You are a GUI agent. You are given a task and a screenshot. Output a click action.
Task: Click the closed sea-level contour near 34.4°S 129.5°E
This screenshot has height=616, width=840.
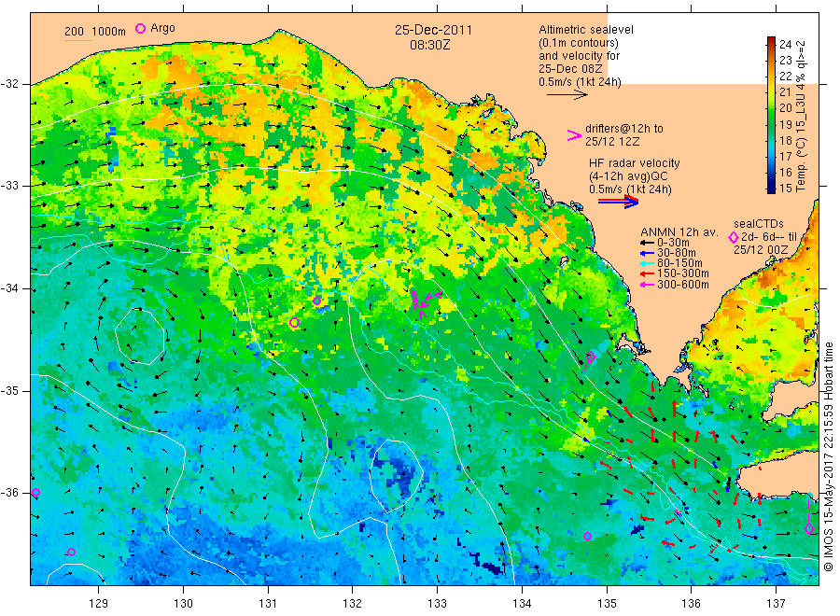(x=139, y=336)
